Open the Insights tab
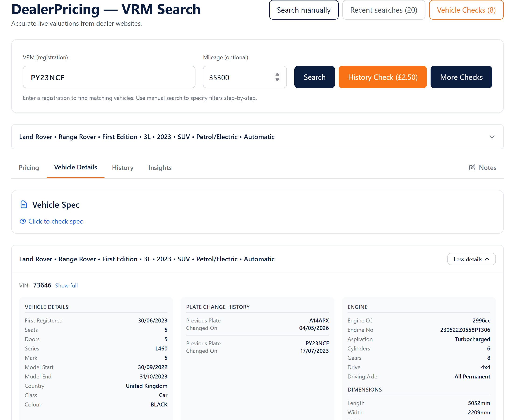This screenshot has width=515, height=420. [x=160, y=168]
